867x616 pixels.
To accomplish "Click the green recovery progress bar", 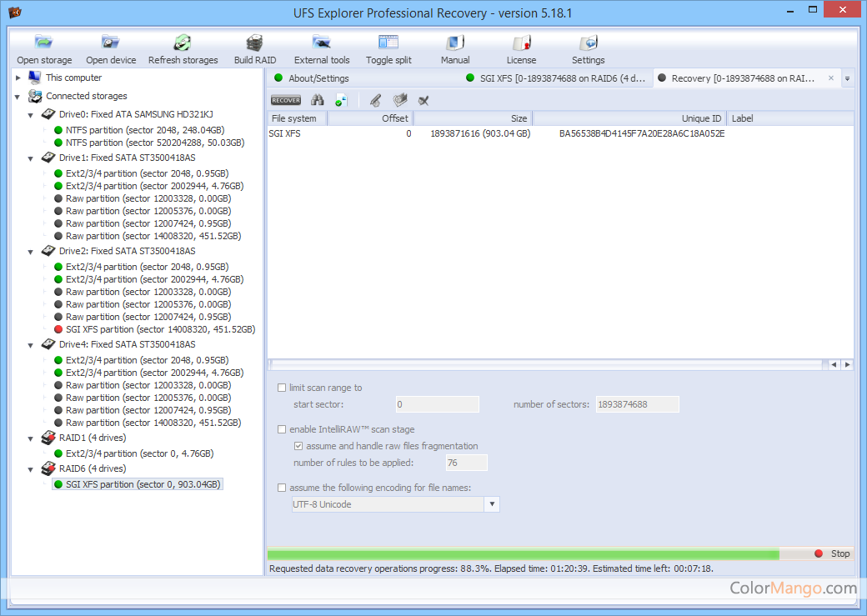I will click(x=523, y=553).
